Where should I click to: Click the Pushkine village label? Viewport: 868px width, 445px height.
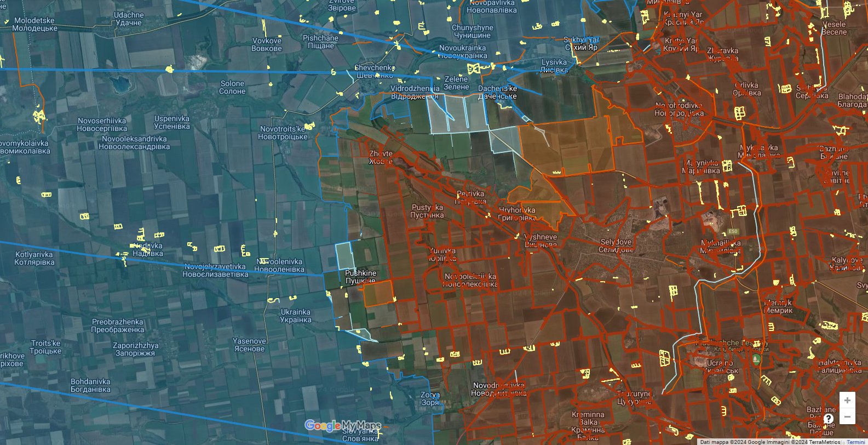pyautogui.click(x=360, y=277)
